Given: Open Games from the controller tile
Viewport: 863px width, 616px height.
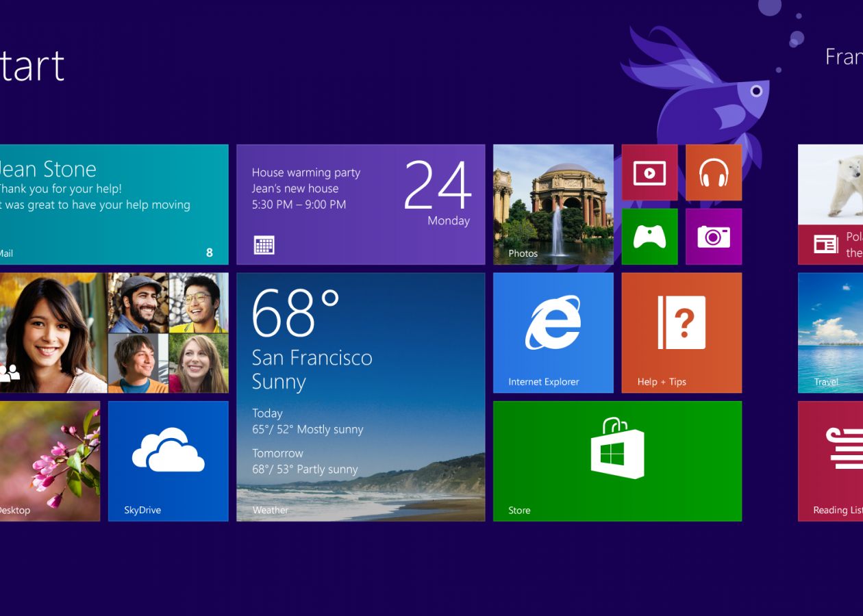Looking at the screenshot, I should pos(649,236).
